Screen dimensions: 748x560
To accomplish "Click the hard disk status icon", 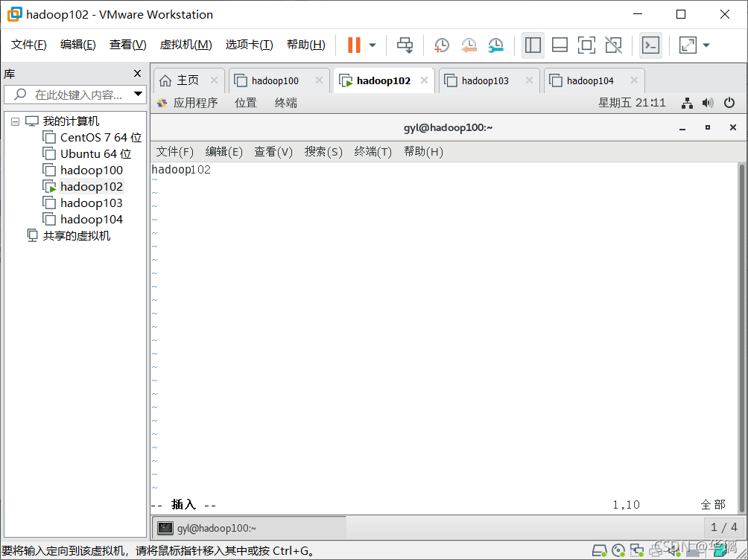I will 600,550.
